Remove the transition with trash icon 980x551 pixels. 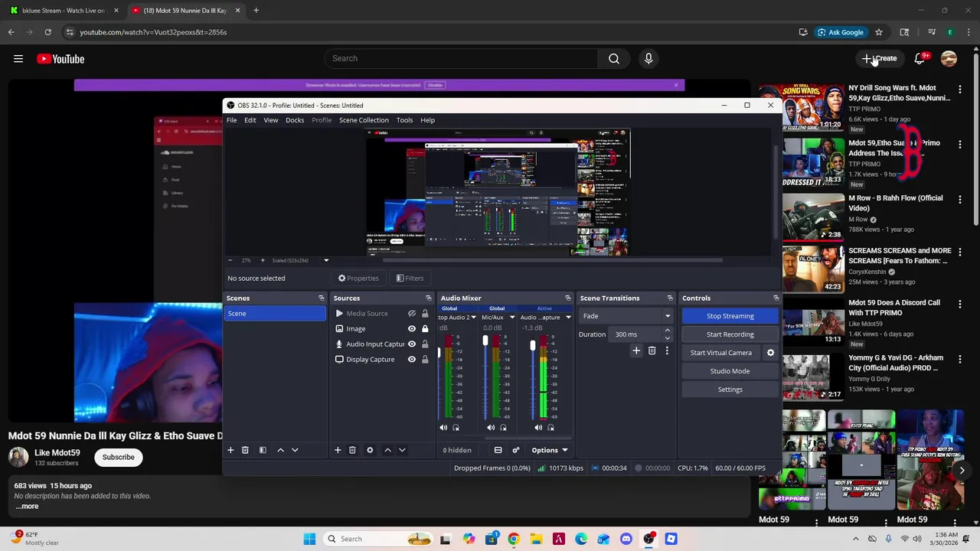(652, 350)
